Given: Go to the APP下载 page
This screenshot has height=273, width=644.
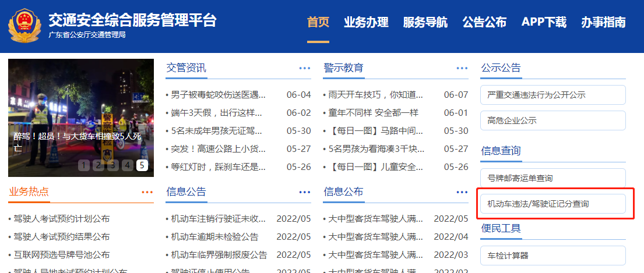Looking at the screenshot, I should coord(544,23).
